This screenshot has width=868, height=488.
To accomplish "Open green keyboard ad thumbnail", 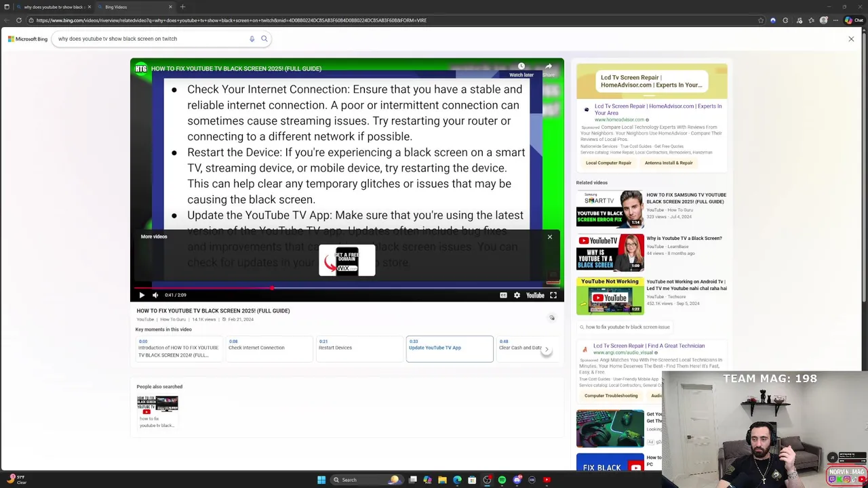I will pos(610,428).
